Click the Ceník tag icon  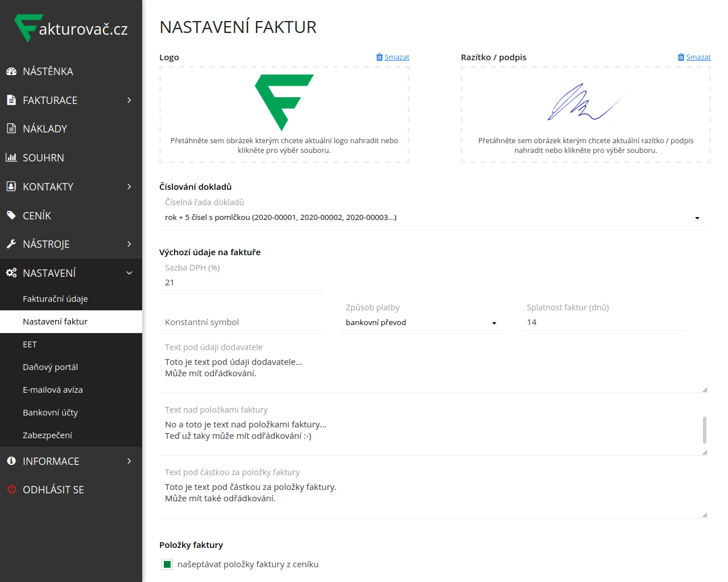[11, 215]
